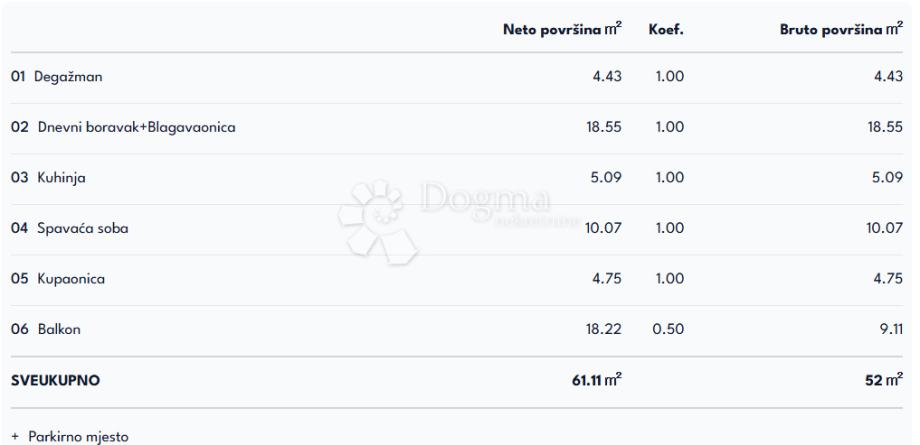Click the Dogma watermark flower logo
Screen dimensions: 920x445
pos(377,220)
